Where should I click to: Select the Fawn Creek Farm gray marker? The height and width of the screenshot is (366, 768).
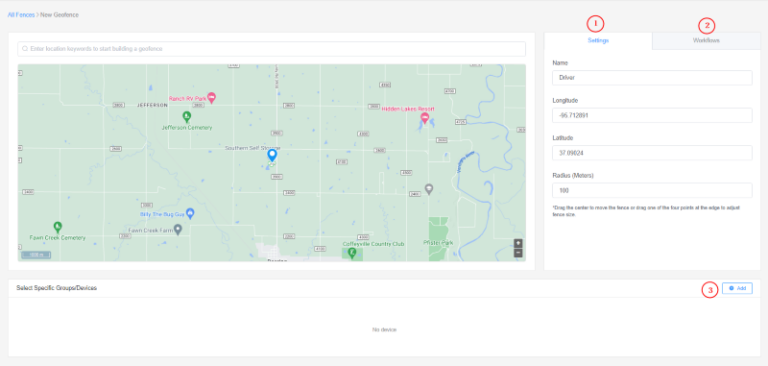pyautogui.click(x=178, y=229)
